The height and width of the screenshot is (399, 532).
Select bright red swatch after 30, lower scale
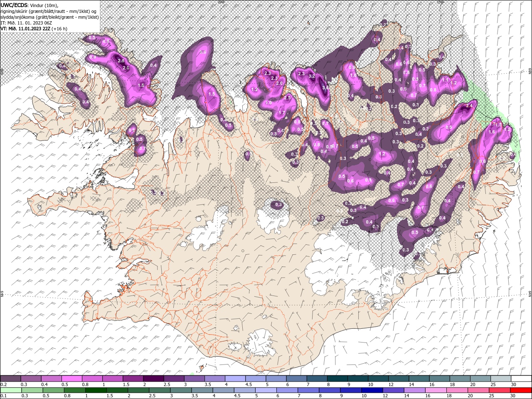pyautogui.click(x=521, y=390)
